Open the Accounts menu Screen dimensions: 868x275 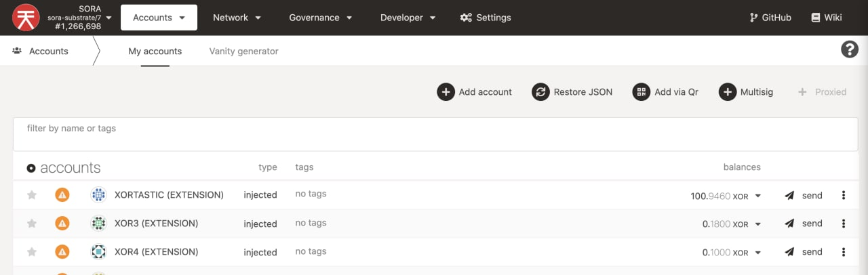coord(159,18)
